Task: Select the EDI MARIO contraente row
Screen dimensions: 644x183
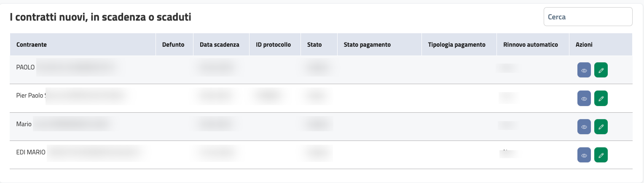Action: (x=31, y=152)
